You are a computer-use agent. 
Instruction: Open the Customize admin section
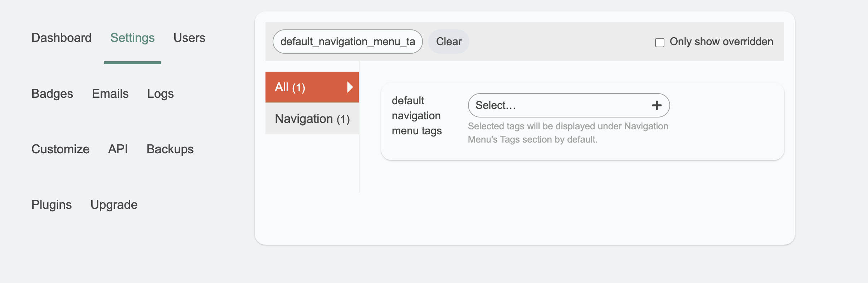(x=60, y=149)
